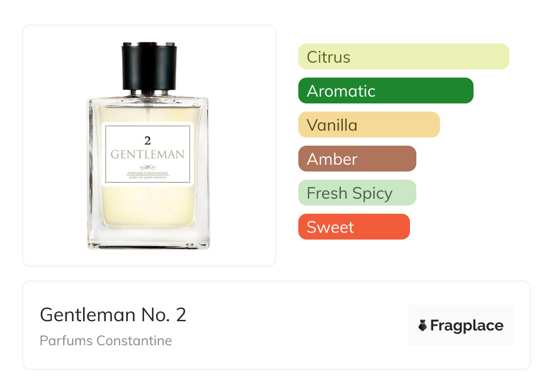This screenshot has width=553, height=392.
Task: Pick the Fresh Spicy accord bar
Action: pos(357,193)
